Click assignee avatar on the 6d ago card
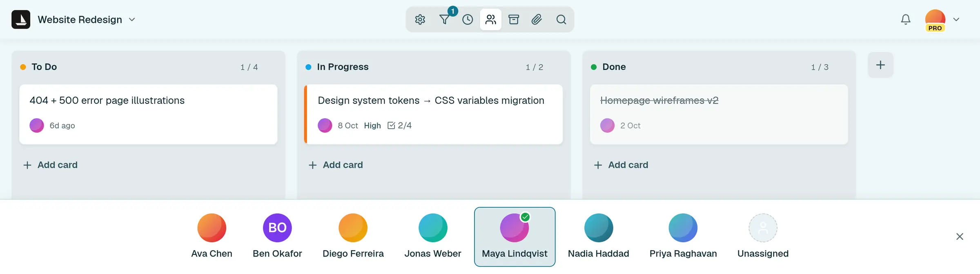980x274 pixels. [x=37, y=125]
